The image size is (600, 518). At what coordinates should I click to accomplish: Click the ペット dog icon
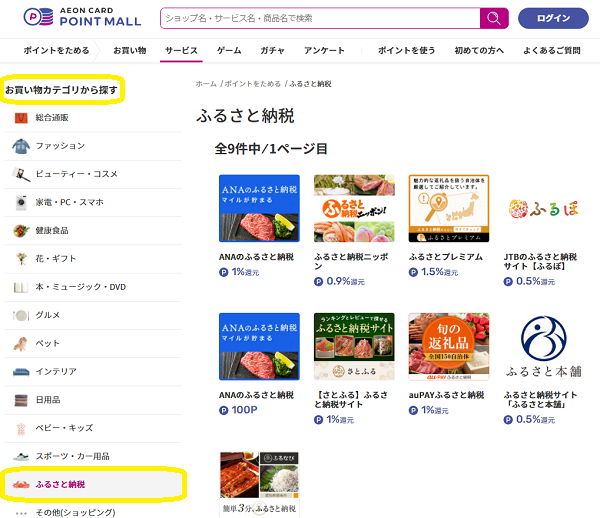tap(20, 344)
